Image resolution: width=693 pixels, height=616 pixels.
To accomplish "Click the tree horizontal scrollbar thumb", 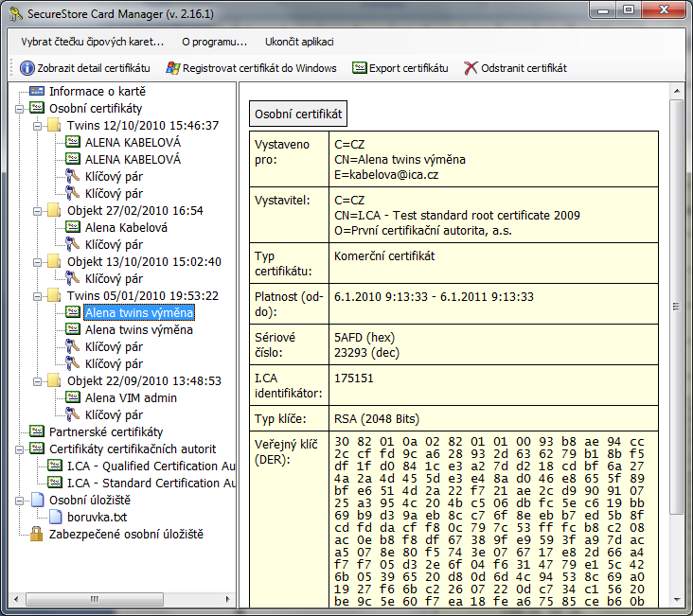I will (x=95, y=599).
